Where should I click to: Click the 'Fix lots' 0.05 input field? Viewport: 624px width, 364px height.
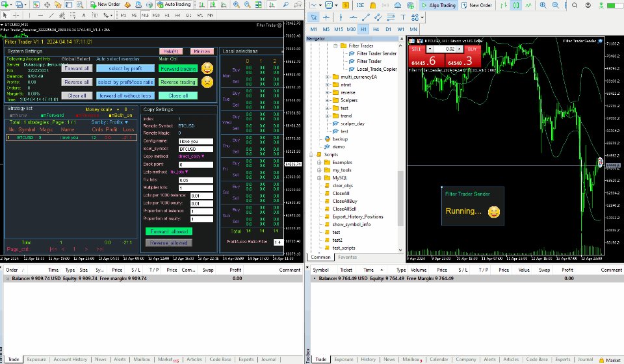(196, 180)
